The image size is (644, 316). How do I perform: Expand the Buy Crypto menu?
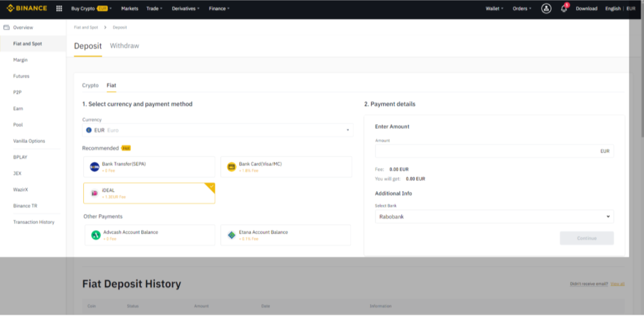point(91,8)
